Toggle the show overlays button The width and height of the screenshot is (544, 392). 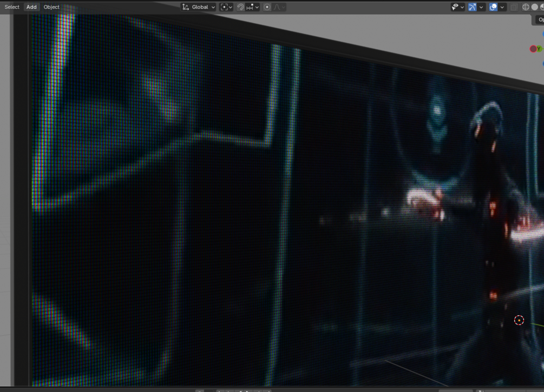(x=493, y=7)
